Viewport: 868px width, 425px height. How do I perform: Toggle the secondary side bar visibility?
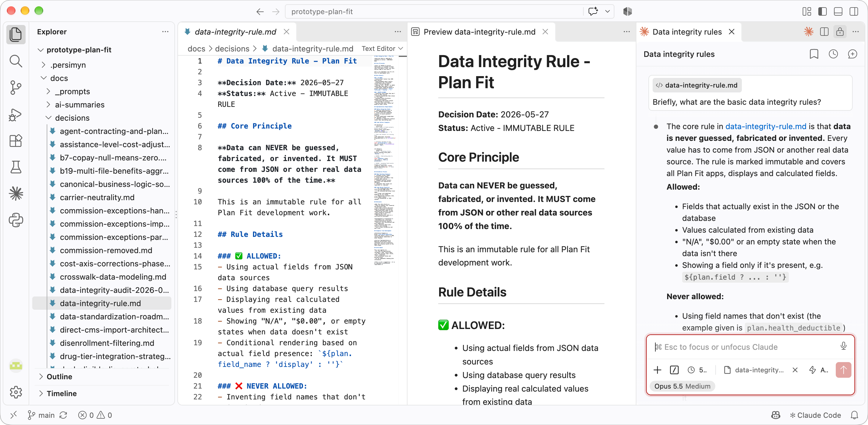pos(854,11)
